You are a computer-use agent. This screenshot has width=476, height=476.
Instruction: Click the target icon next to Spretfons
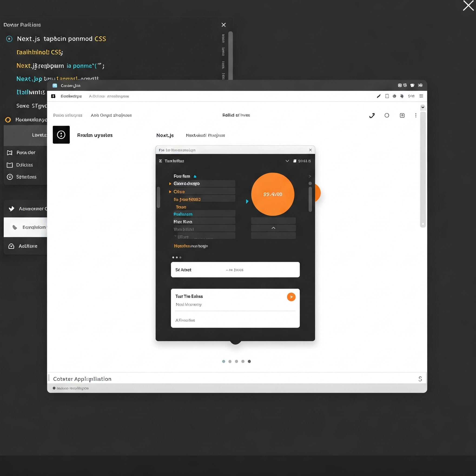(10, 177)
